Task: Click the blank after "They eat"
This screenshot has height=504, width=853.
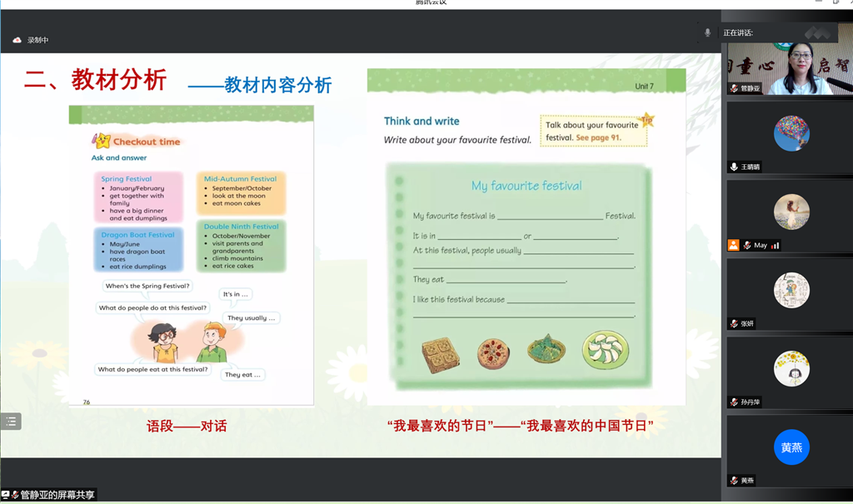Action: coord(506,280)
